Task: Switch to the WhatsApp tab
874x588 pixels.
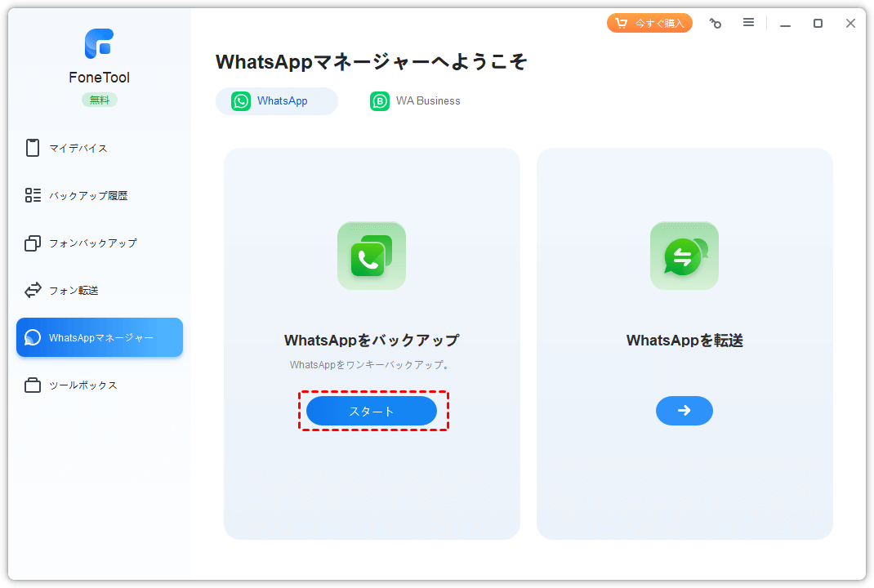Action: 276,101
